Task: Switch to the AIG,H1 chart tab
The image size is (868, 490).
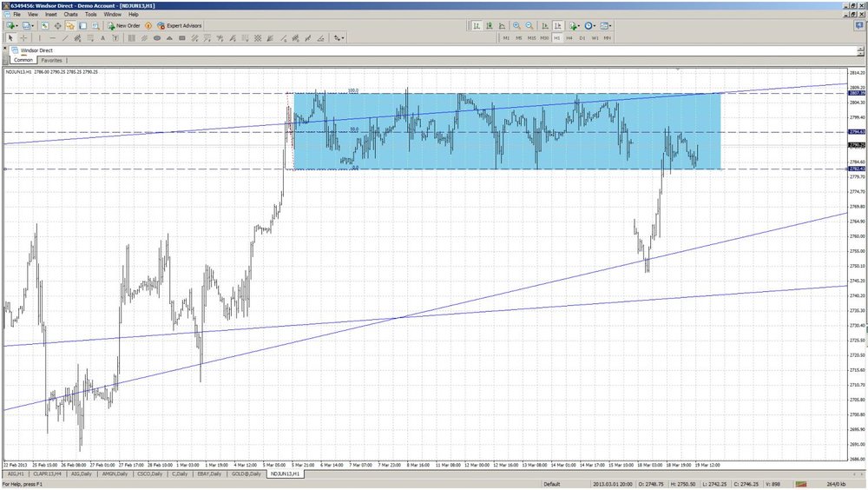Action: click(x=16, y=474)
